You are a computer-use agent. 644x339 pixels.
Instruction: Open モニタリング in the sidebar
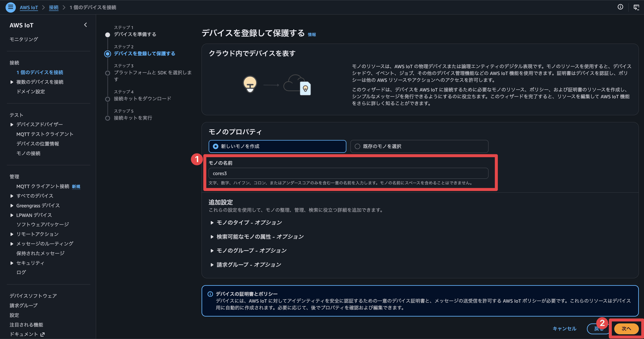tap(24, 39)
